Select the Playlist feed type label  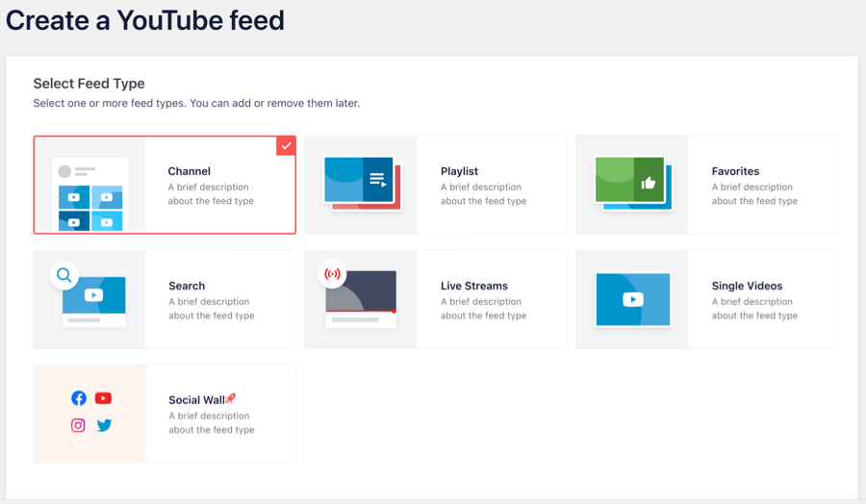459,171
